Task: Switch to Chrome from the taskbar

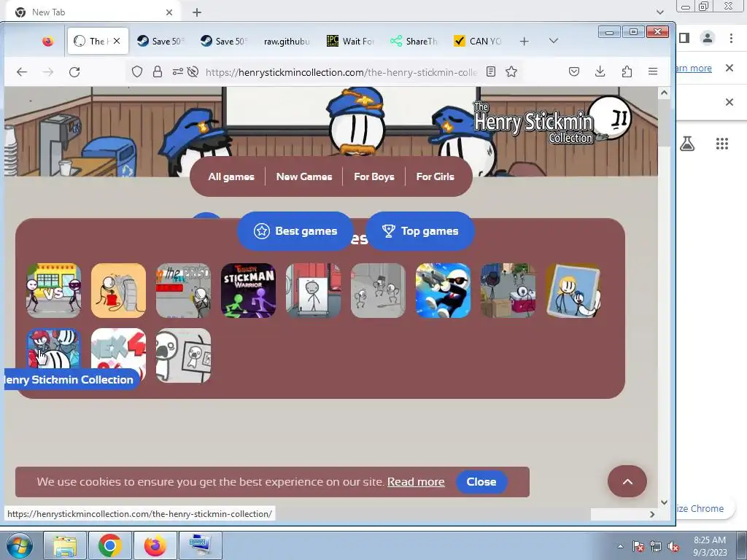Action: click(x=109, y=545)
